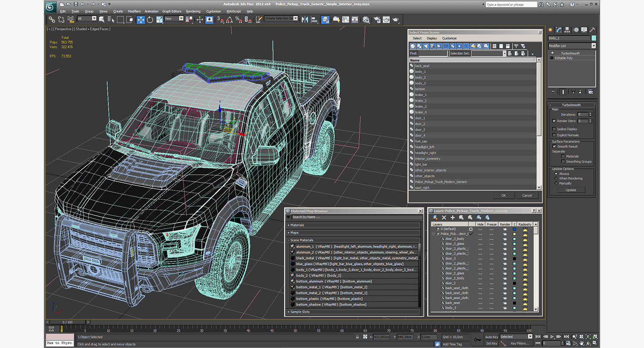The height and width of the screenshot is (348, 644).
Task: Select the Select and Move tool
Action: (141, 20)
